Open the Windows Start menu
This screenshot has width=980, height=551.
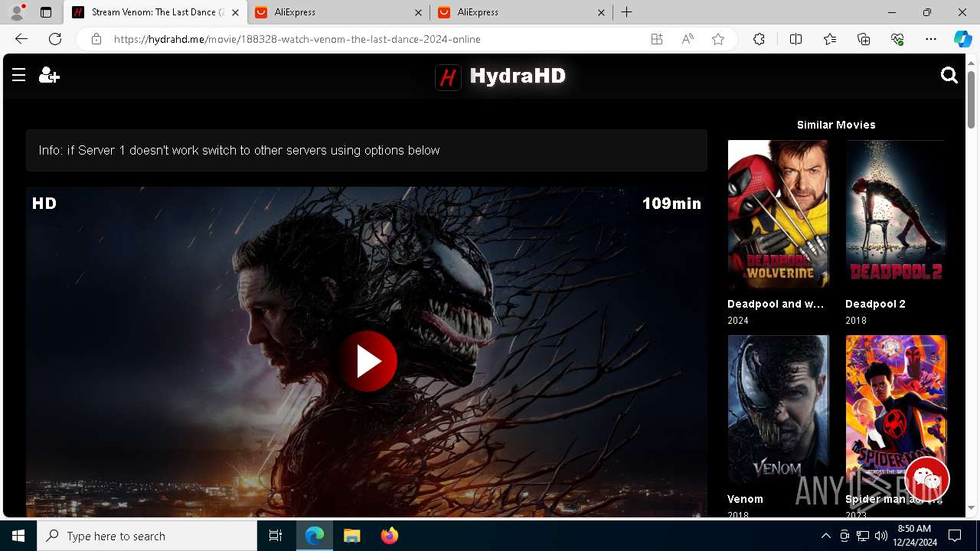18,536
